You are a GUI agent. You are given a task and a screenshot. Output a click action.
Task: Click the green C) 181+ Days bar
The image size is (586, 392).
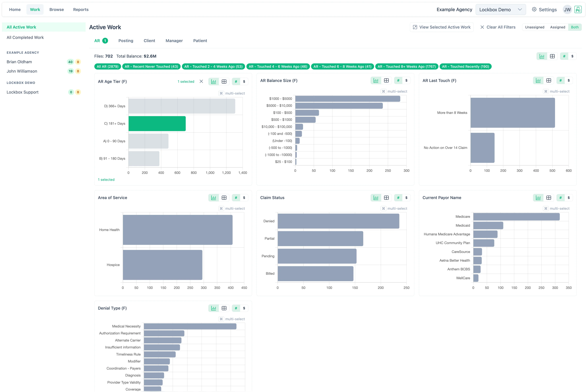pos(157,124)
